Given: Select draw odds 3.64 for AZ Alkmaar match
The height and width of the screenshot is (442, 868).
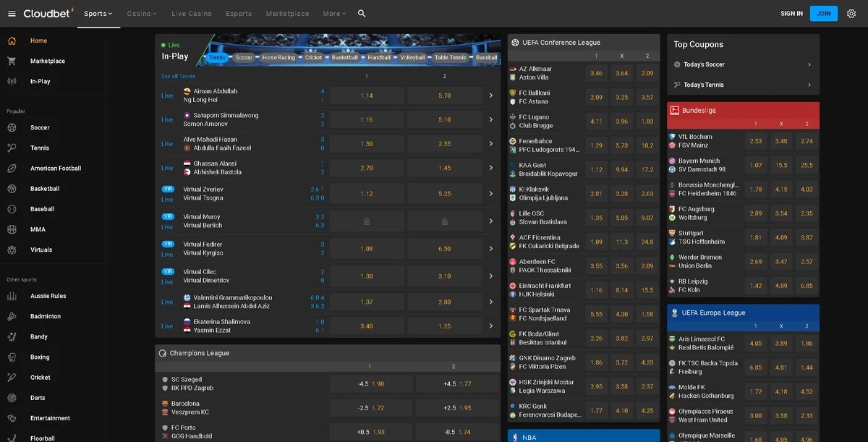Looking at the screenshot, I should [622, 73].
